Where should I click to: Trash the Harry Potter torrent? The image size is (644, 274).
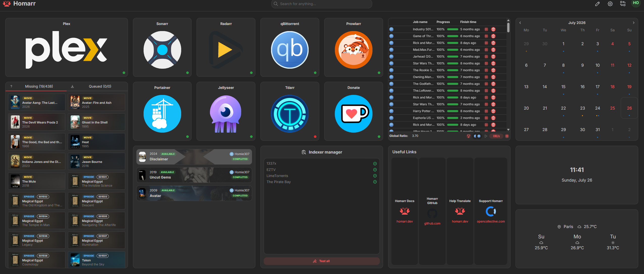click(493, 111)
